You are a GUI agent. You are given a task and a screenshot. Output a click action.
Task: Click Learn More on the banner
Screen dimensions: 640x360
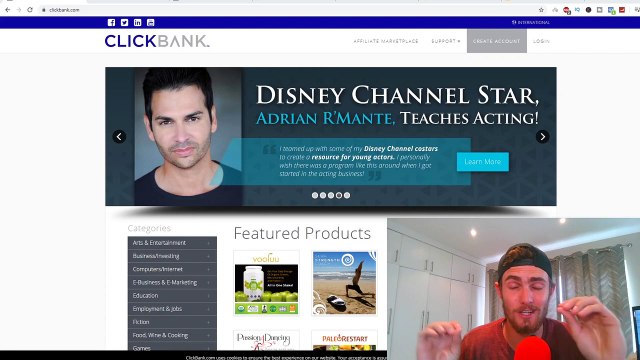[x=483, y=162]
